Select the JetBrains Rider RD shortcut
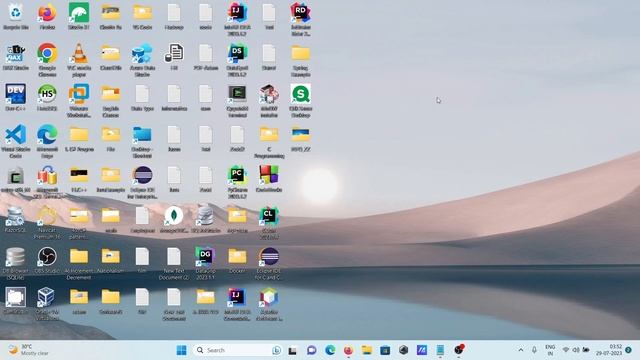Image resolution: width=640 pixels, height=360 pixels. click(x=300, y=20)
